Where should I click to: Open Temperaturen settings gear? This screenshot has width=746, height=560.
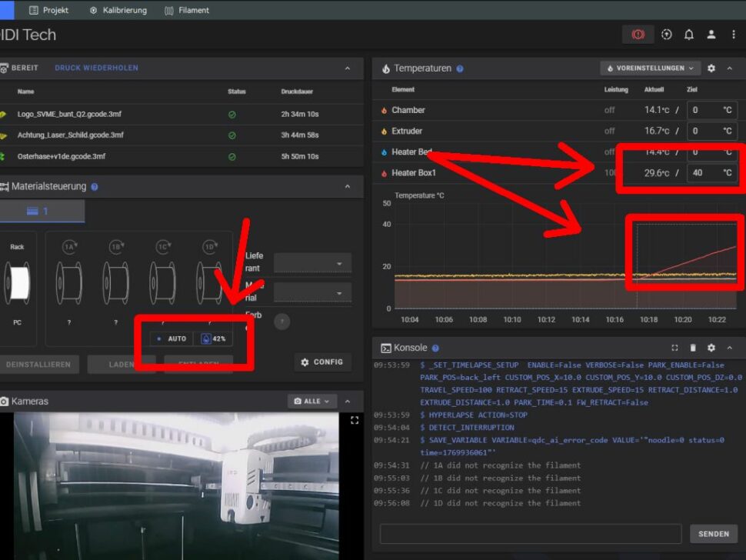(711, 68)
